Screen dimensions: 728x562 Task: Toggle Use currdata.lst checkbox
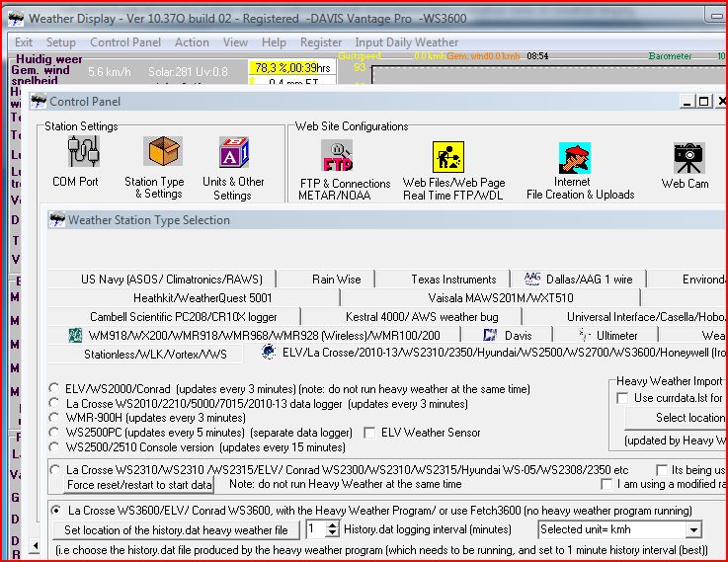click(622, 398)
